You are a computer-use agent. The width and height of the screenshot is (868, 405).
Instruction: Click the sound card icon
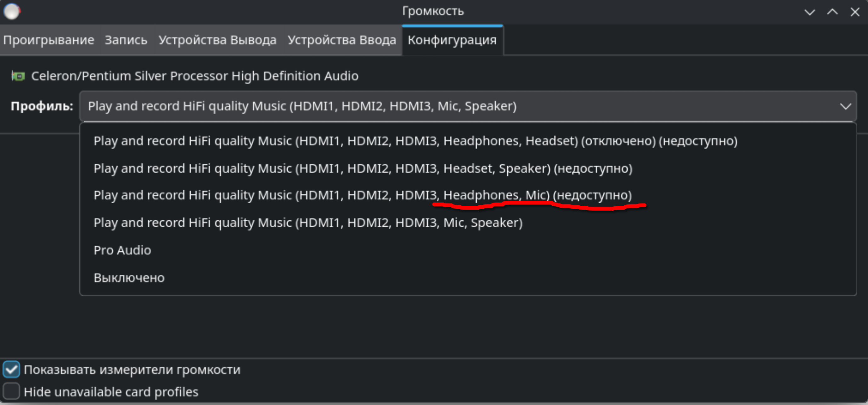coord(18,76)
